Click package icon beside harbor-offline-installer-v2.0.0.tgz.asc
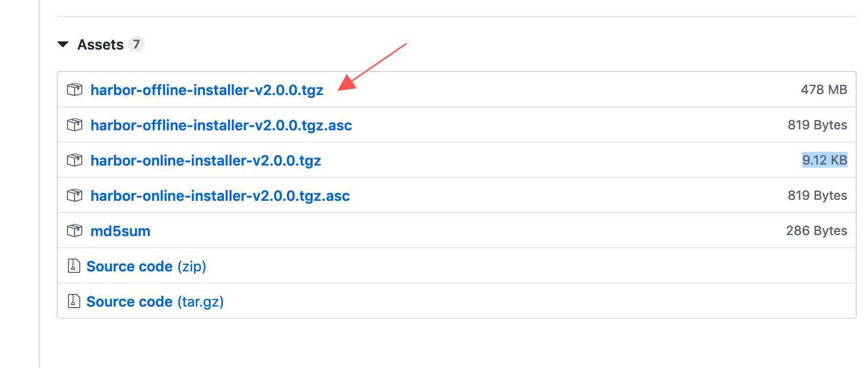Screen dimensions: 868x371 pos(75,125)
